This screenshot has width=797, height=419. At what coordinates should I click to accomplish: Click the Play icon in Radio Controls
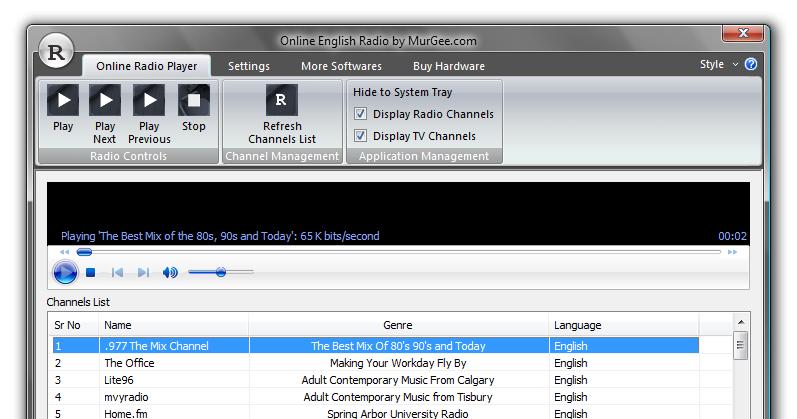(x=63, y=100)
